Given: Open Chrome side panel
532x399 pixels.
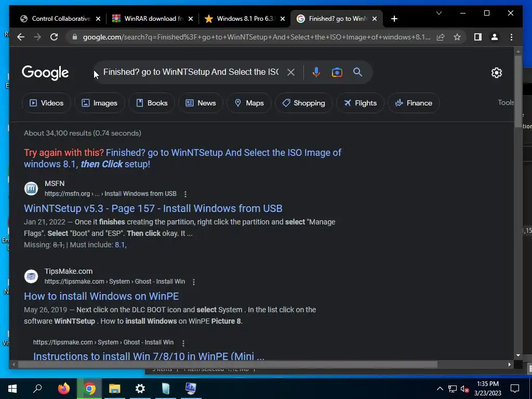Looking at the screenshot, I should (478, 37).
